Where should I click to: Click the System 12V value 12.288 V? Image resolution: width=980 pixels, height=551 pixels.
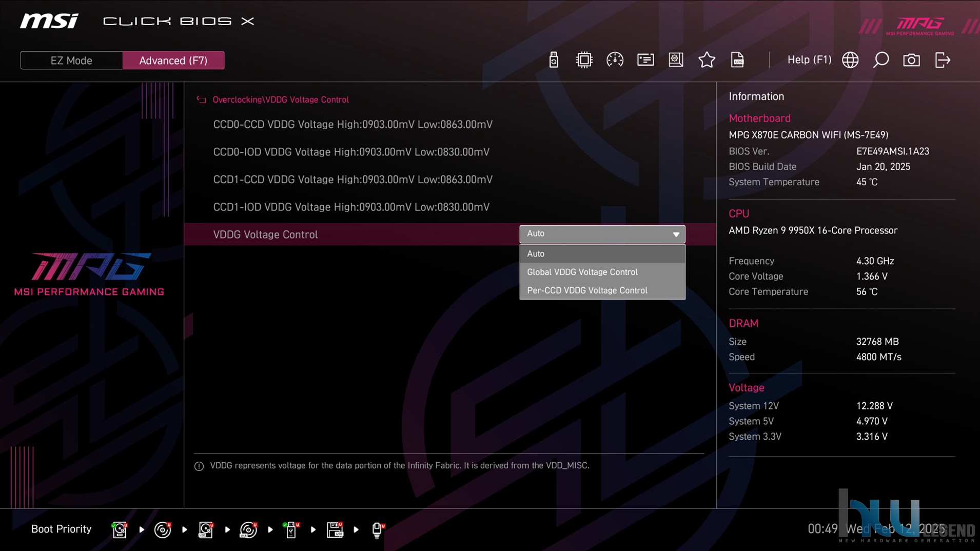point(874,406)
